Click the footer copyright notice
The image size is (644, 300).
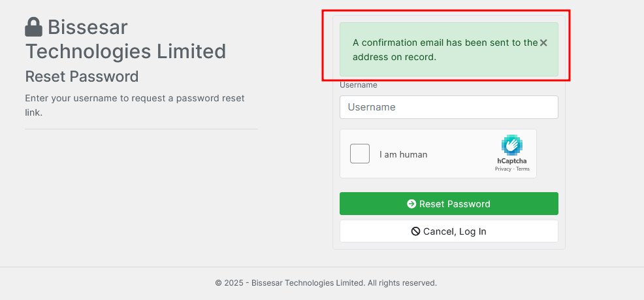(326, 283)
